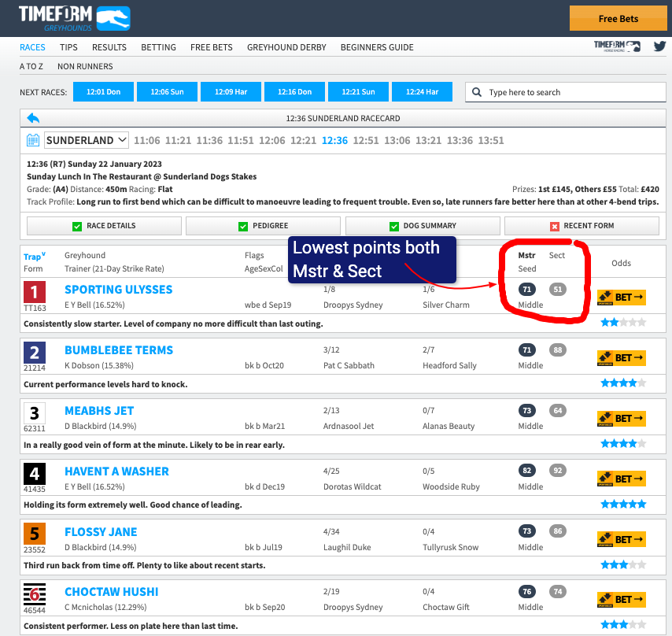Select trap 1 red badge
672x636 pixels.
[x=35, y=292]
